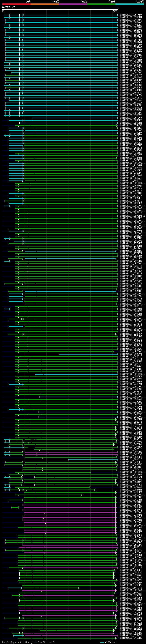Select the UniRef100_Q4I1Y5 label
This screenshot has width=146, height=644.
click(x=131, y=135)
